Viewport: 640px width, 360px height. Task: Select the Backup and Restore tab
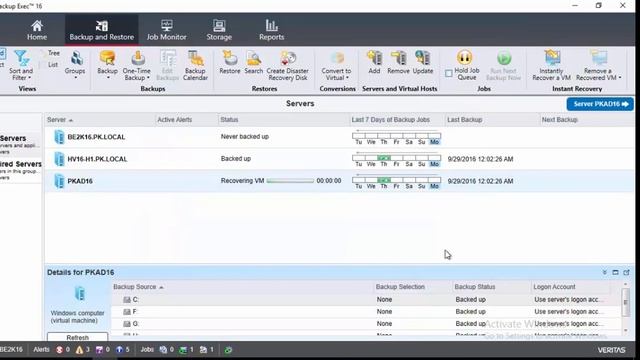click(x=101, y=30)
